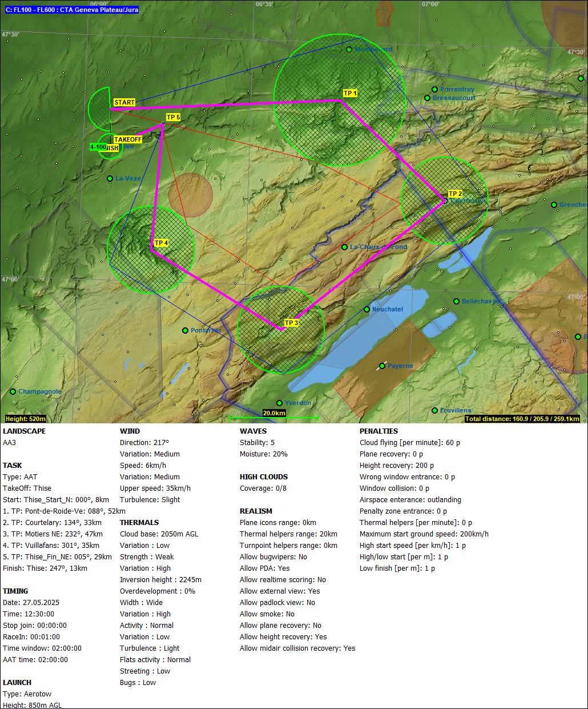Select the Ecuvillens airfield marker
588x709 pixels.
pos(435,411)
